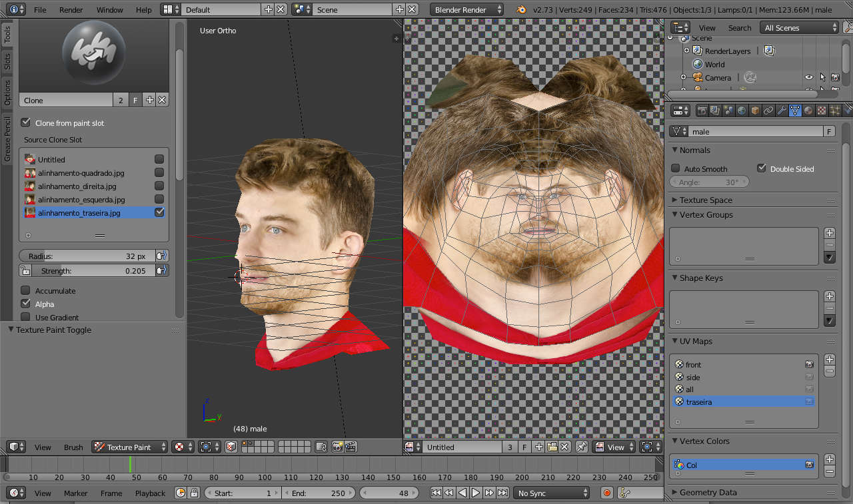Viewport: 853px width, 504px height.
Task: Enable the Auto Smooth checkbox
Action: tap(675, 168)
